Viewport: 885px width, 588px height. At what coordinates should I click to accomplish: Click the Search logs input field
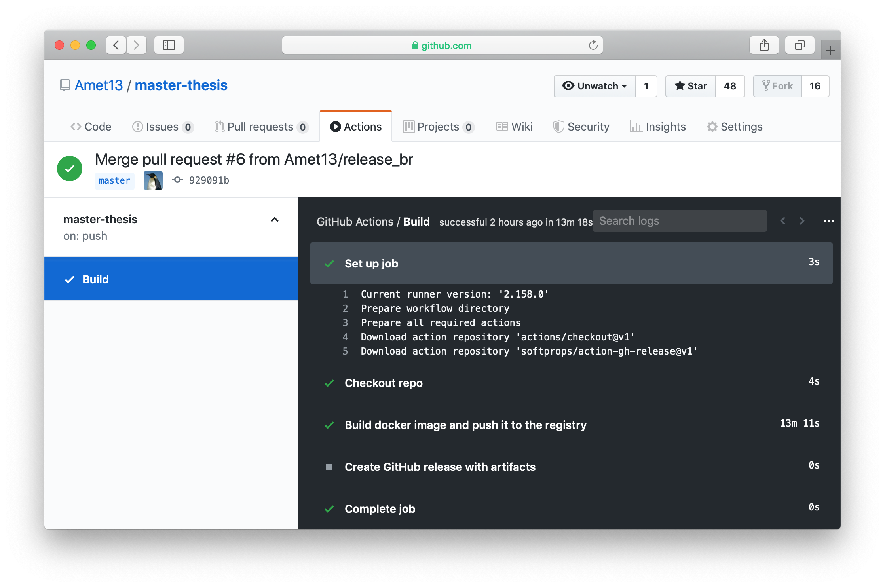[681, 221]
